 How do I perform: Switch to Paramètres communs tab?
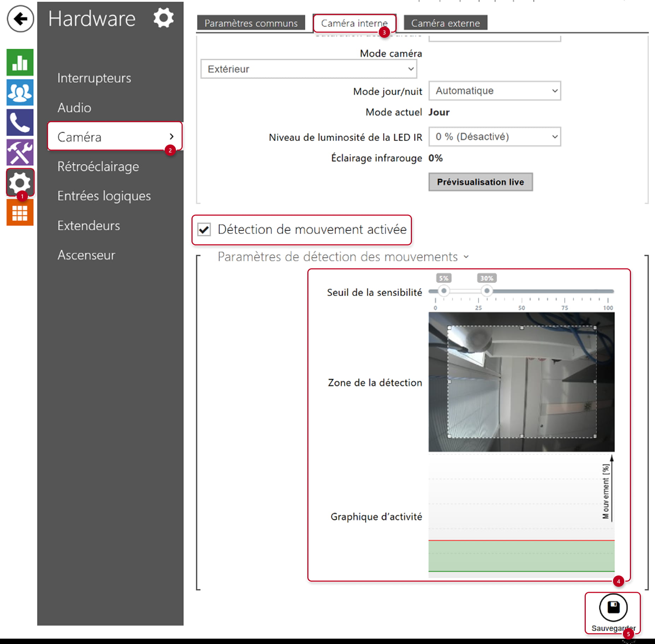[251, 23]
